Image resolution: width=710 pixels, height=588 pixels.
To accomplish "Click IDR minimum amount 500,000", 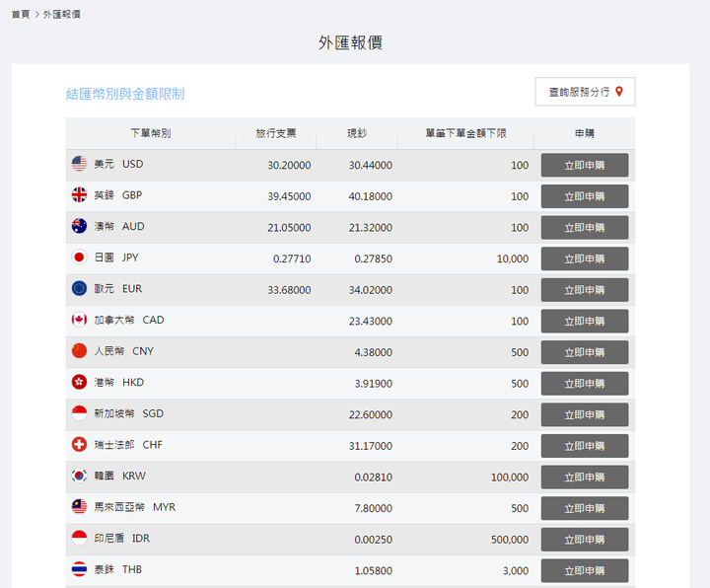I will 510,540.
